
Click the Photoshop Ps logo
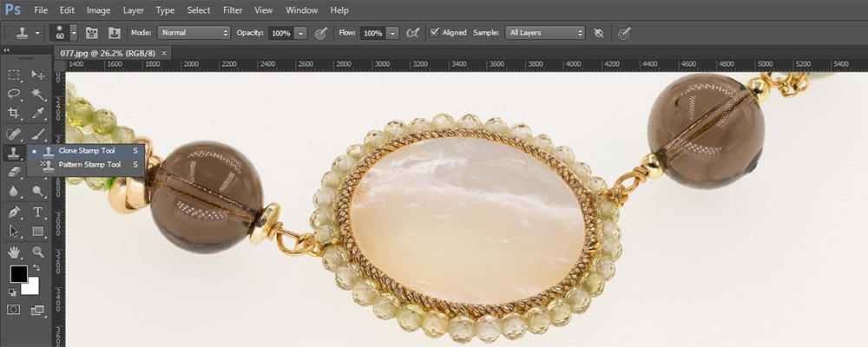tap(12, 10)
